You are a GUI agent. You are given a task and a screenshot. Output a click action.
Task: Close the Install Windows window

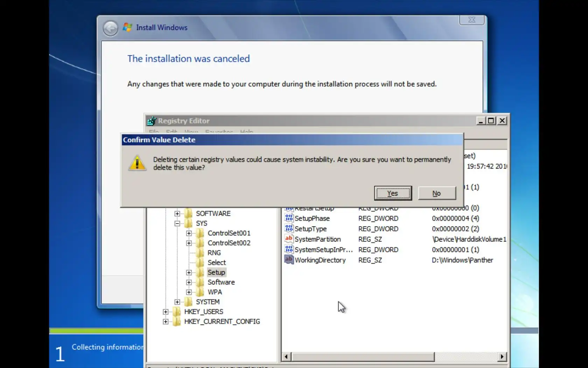point(472,20)
